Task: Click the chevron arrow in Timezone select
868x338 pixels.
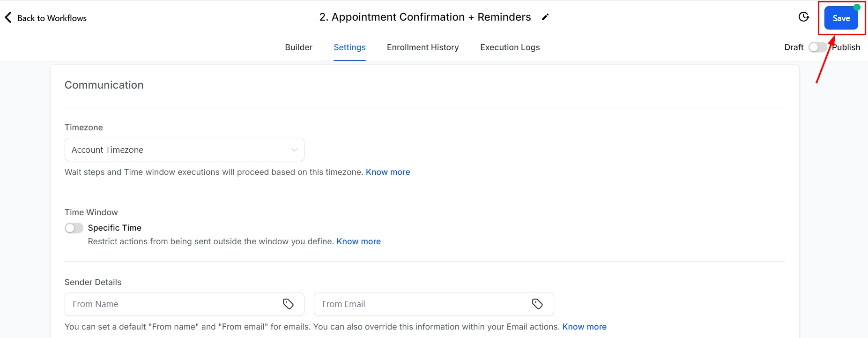Action: 294,150
